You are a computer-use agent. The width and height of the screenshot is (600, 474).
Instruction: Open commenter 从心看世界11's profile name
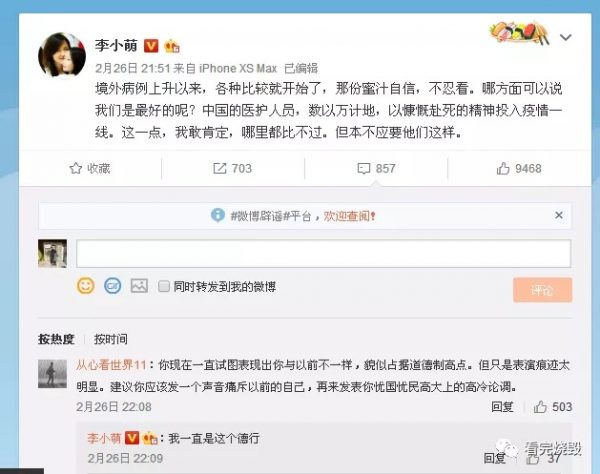pyautogui.click(x=111, y=365)
